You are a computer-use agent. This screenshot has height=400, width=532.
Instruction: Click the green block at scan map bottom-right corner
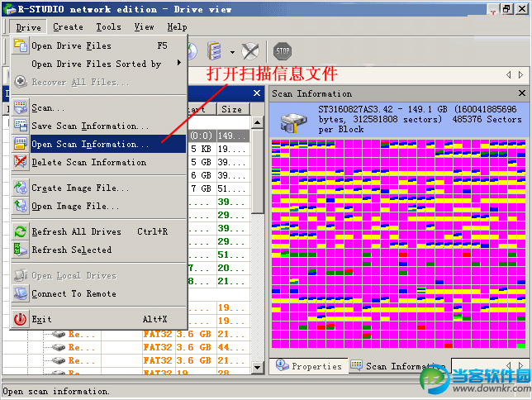coord(520,345)
